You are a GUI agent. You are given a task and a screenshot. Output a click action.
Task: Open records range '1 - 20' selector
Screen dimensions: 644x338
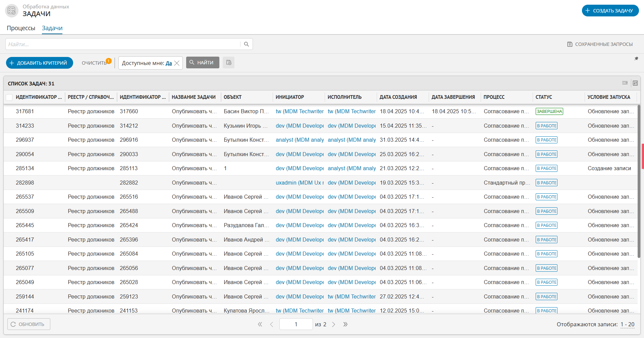click(x=627, y=324)
